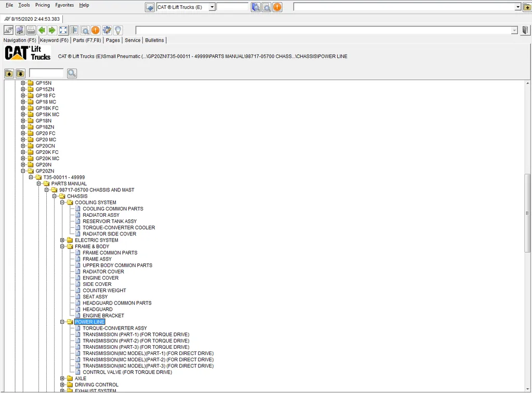Open the SEAT ASSY page
The height and width of the screenshot is (393, 532).
[x=95, y=297]
